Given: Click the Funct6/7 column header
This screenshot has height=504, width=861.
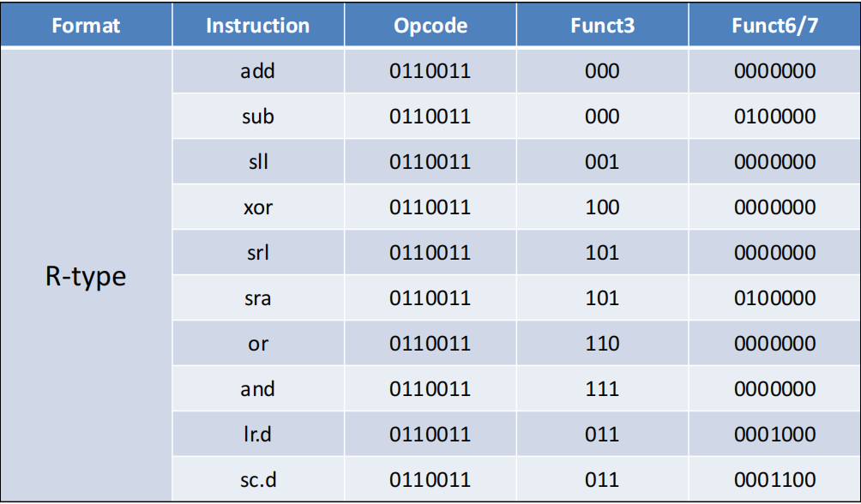Looking at the screenshot, I should tap(774, 25).
